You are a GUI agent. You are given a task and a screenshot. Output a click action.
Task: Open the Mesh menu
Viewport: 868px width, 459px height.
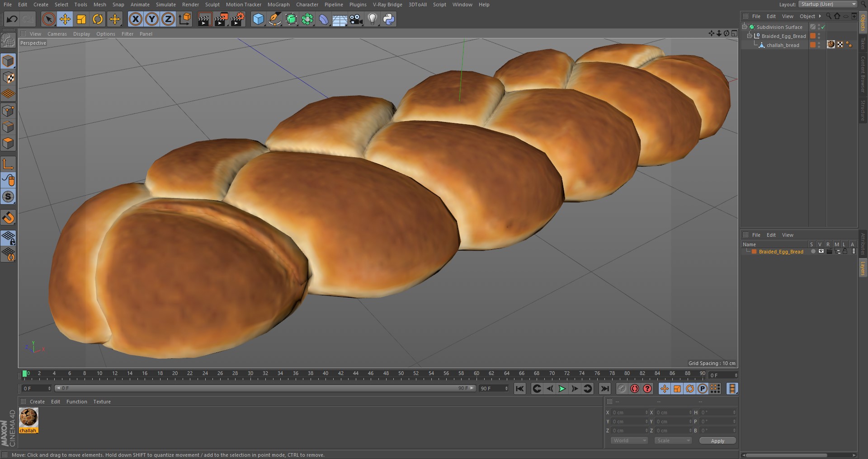[x=99, y=5]
